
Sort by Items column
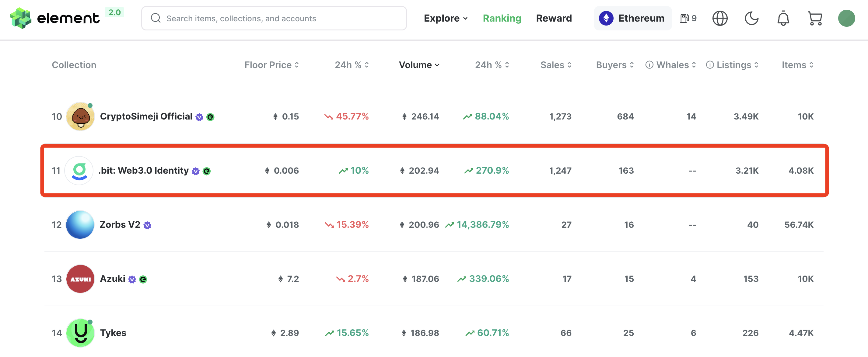(x=798, y=65)
